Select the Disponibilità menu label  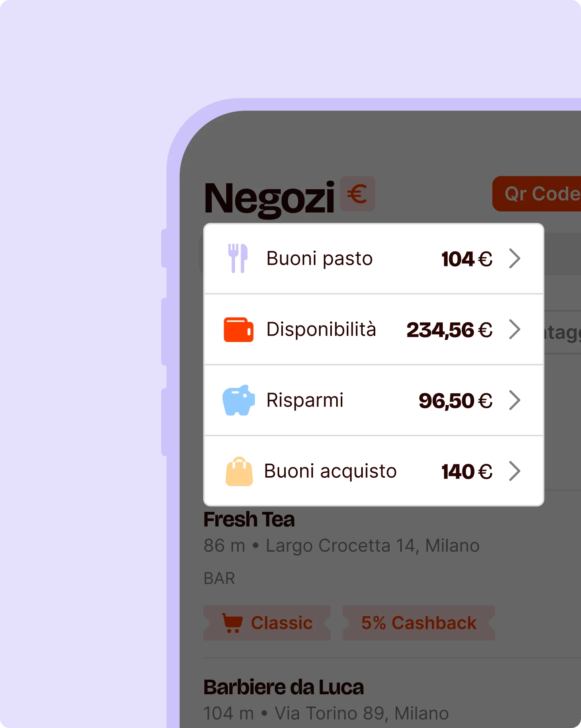(321, 329)
